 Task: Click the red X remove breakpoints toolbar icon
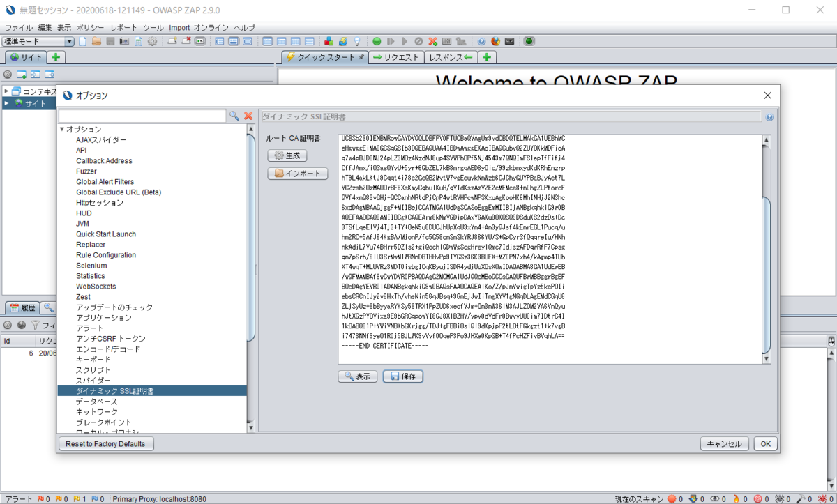click(432, 42)
